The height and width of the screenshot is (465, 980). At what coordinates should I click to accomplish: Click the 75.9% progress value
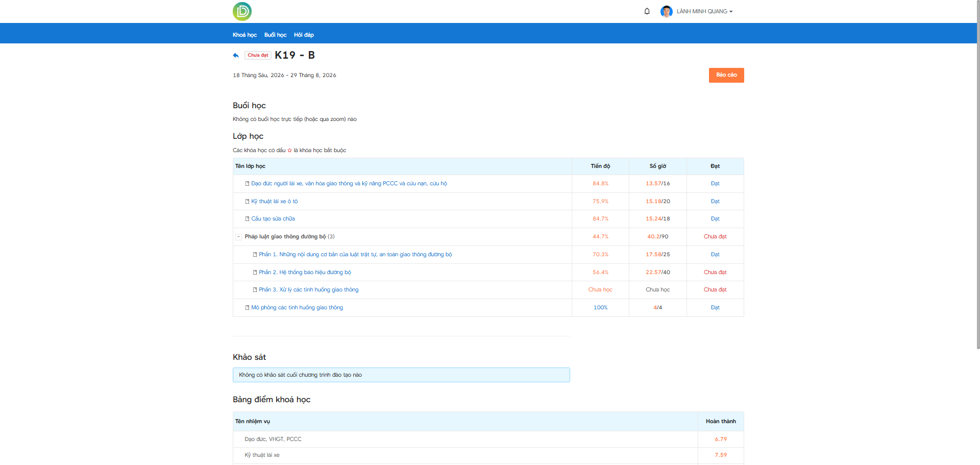600,202
